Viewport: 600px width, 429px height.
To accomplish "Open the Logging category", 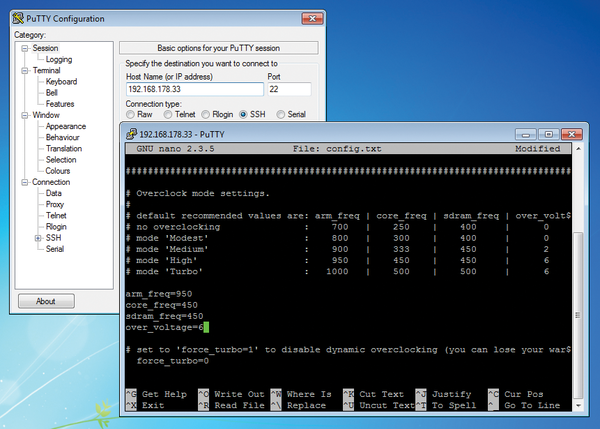I will click(x=59, y=59).
